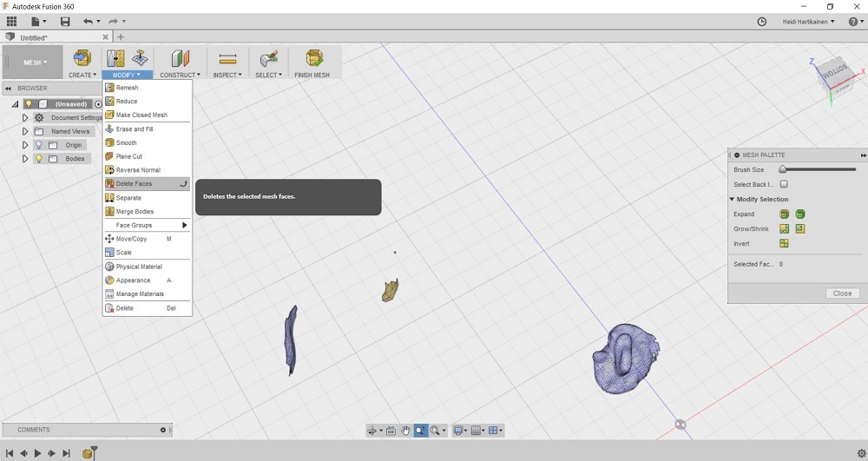Viewport: 868px width, 461px height.
Task: Click the ViewCube bottom face
Action: click(x=835, y=71)
